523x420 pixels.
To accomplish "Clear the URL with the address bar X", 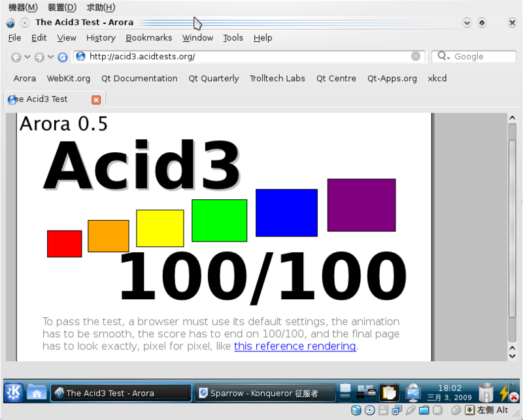I will [x=416, y=56].
